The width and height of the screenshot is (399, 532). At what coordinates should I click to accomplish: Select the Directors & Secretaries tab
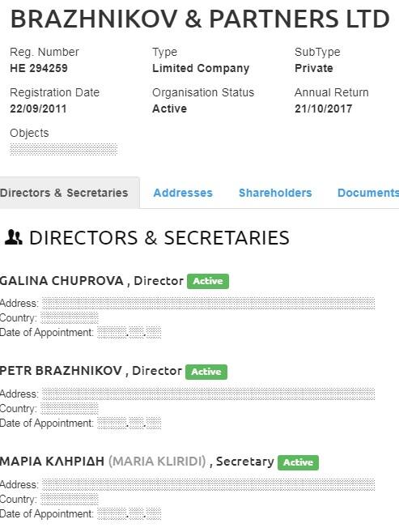pyautogui.click(x=65, y=193)
